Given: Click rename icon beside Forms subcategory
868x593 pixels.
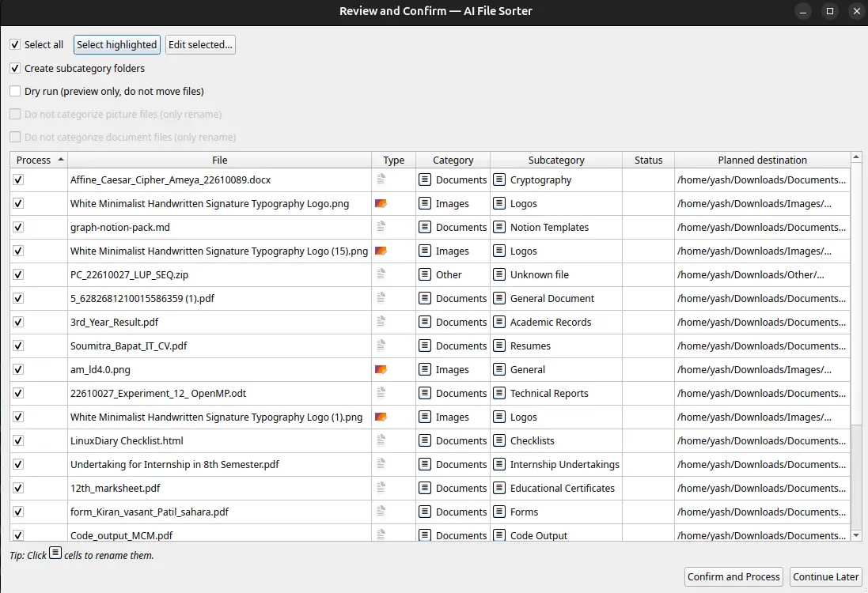Looking at the screenshot, I should click(x=499, y=512).
